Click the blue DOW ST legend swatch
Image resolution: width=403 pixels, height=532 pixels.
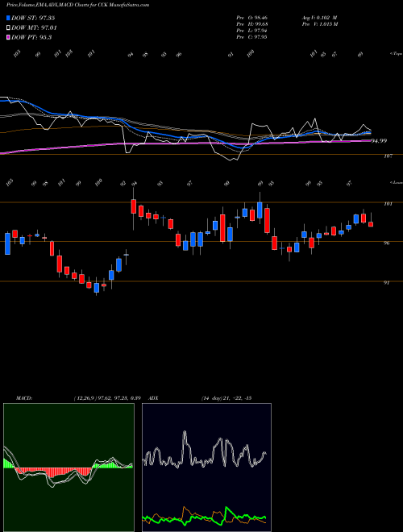9,18
